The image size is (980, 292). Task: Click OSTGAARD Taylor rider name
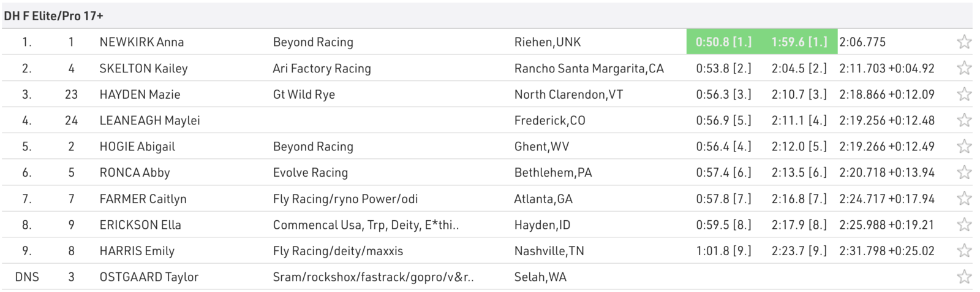149,277
